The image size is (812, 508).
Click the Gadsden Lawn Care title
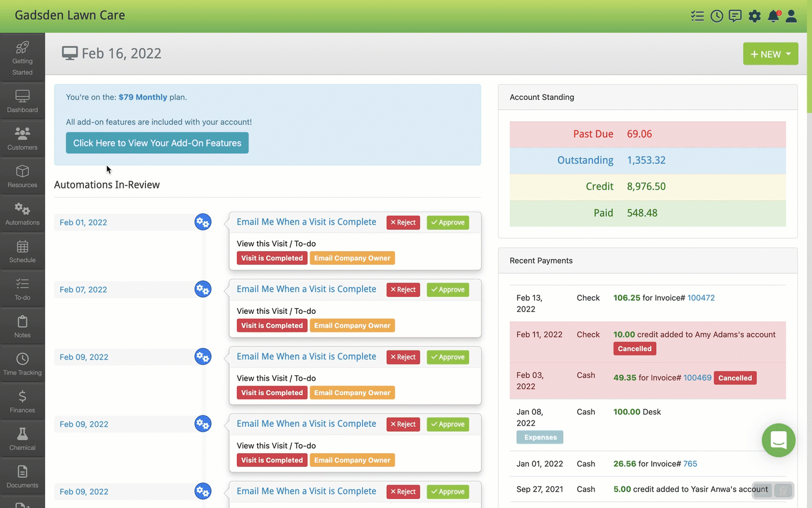(70, 15)
